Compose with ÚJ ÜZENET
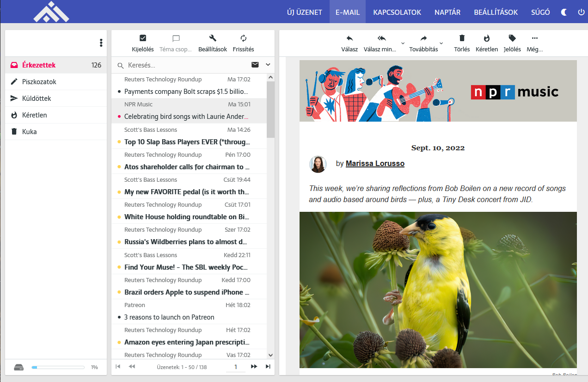The height and width of the screenshot is (382, 588). [x=305, y=12]
